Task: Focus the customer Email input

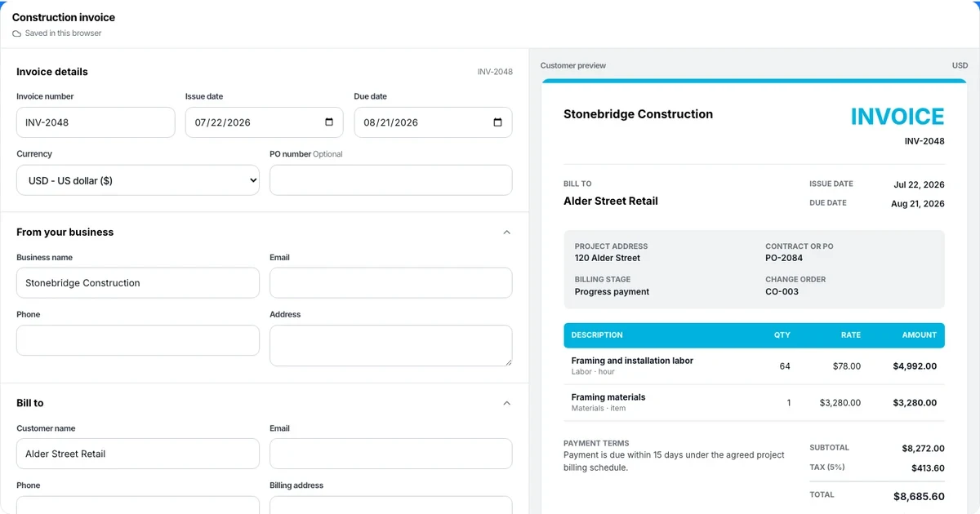Action: (x=391, y=454)
